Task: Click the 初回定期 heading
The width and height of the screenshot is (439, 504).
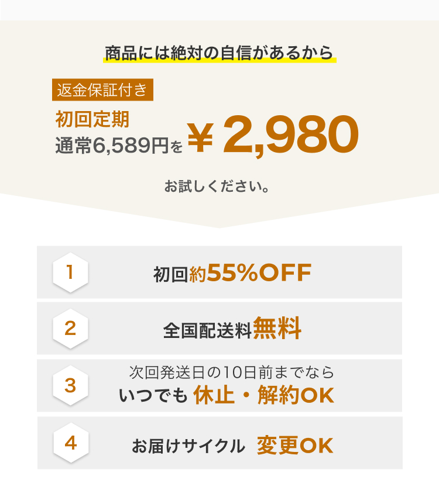Action: click(92, 119)
